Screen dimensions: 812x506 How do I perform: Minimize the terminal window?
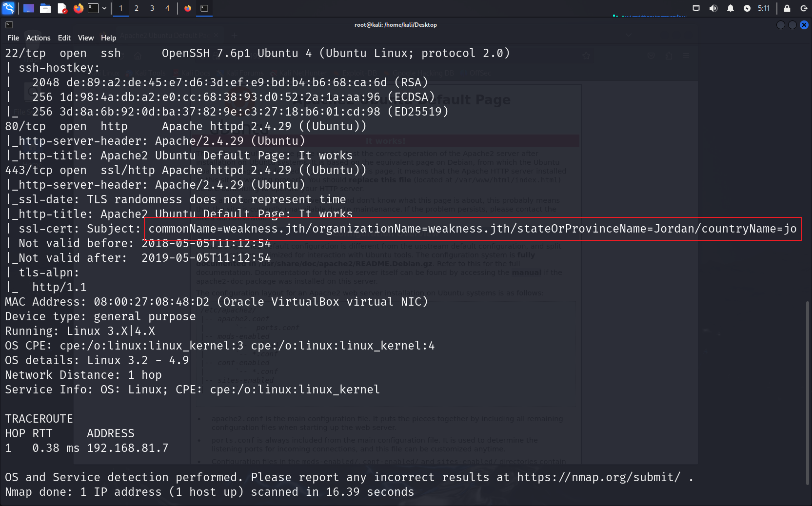(781, 25)
